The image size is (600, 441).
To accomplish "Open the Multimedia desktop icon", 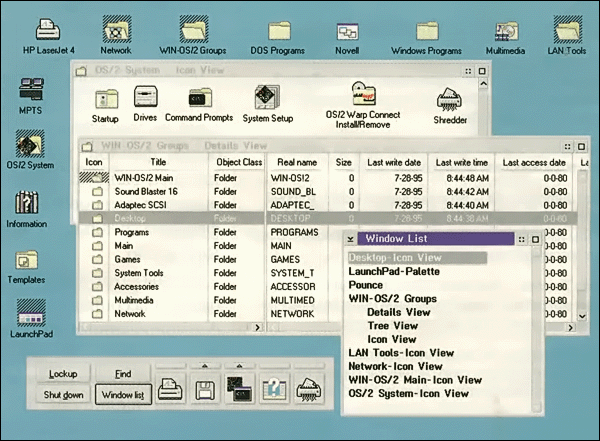I will pyautogui.click(x=507, y=31).
